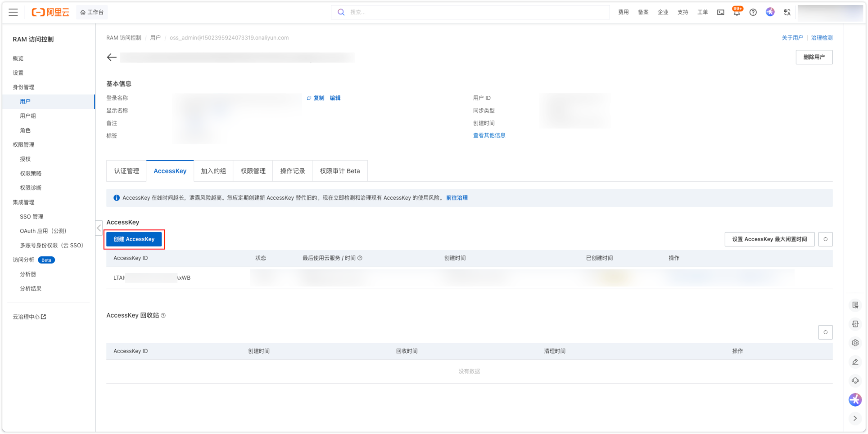Switch language with the translate icon
Screen dimensions: 868x434
[x=787, y=12]
